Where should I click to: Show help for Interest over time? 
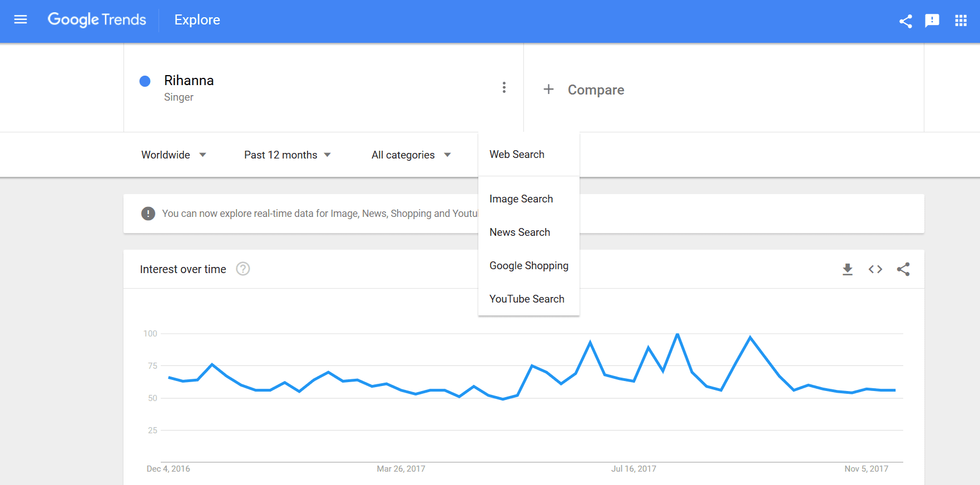[243, 269]
